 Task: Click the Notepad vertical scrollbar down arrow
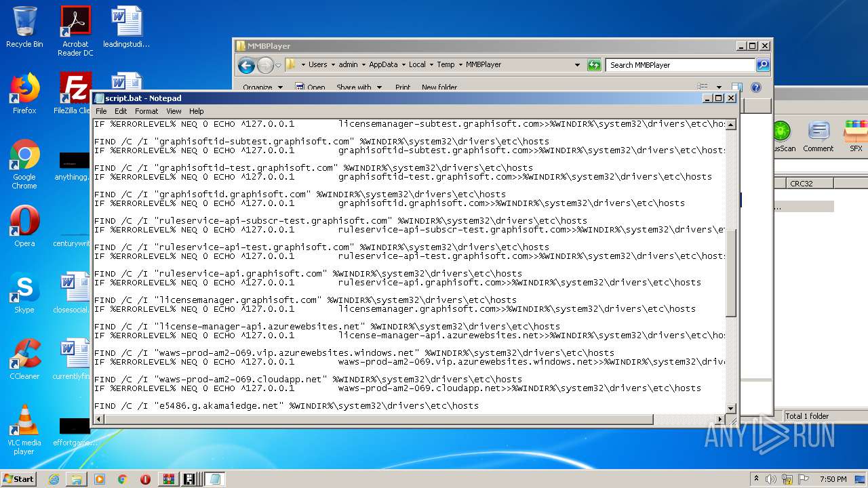coord(731,408)
